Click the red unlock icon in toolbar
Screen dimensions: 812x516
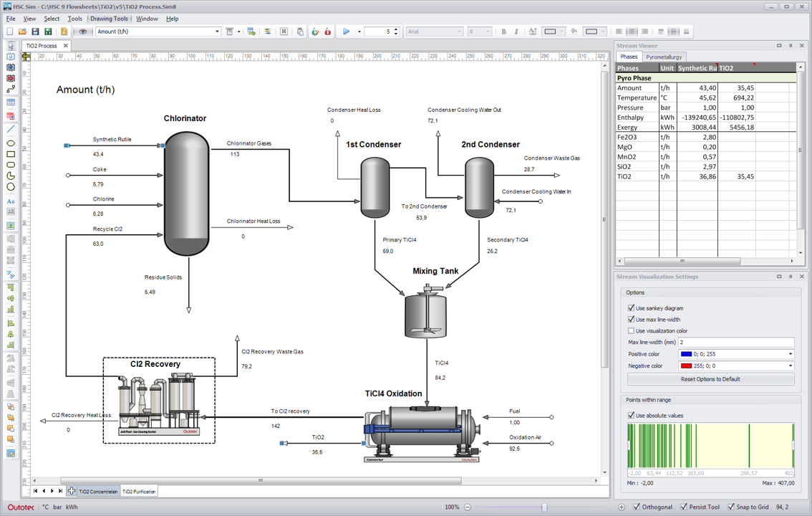tap(328, 32)
